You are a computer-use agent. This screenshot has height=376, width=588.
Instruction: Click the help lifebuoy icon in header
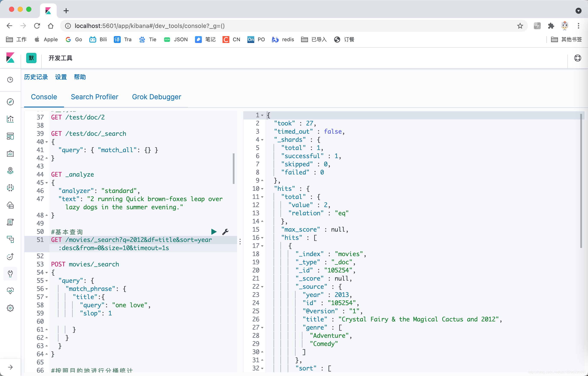tap(577, 58)
